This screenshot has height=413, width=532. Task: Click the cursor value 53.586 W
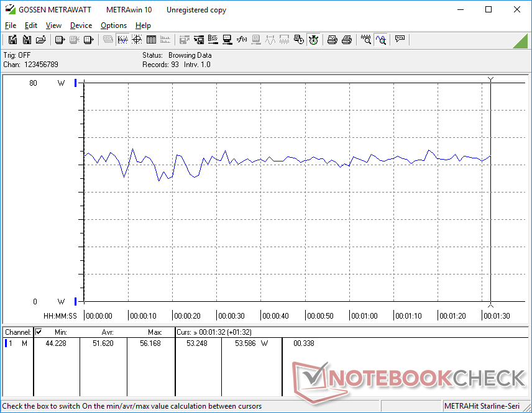pyautogui.click(x=252, y=343)
